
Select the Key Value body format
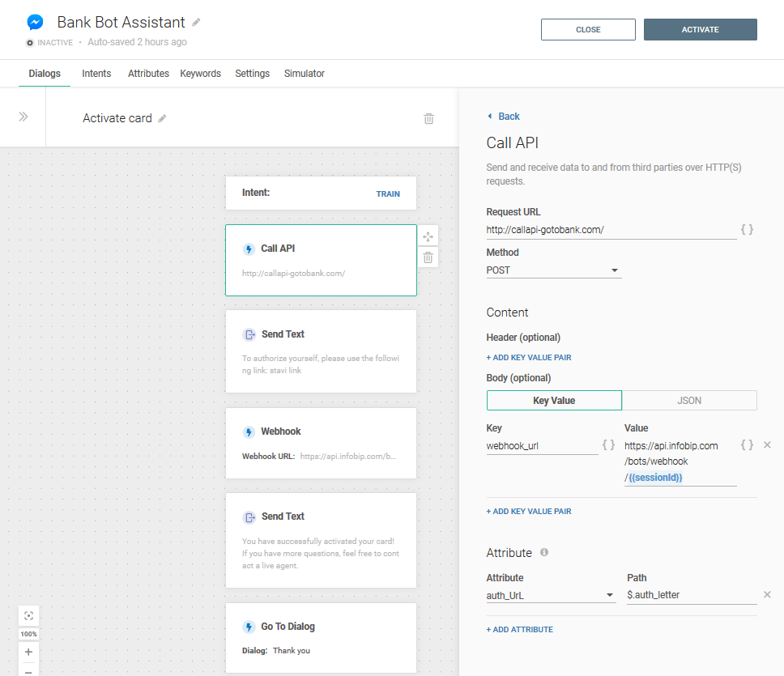pos(554,400)
